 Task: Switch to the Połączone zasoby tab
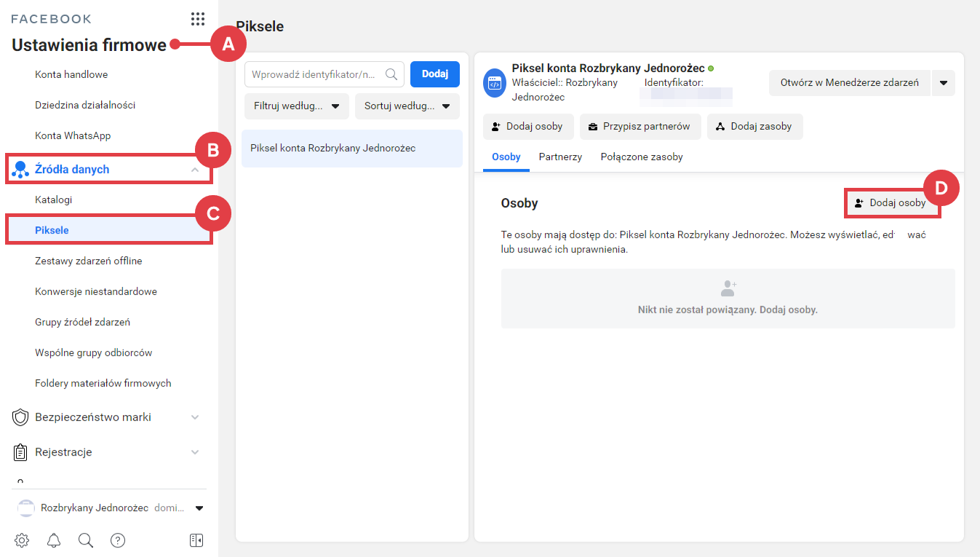(x=641, y=157)
